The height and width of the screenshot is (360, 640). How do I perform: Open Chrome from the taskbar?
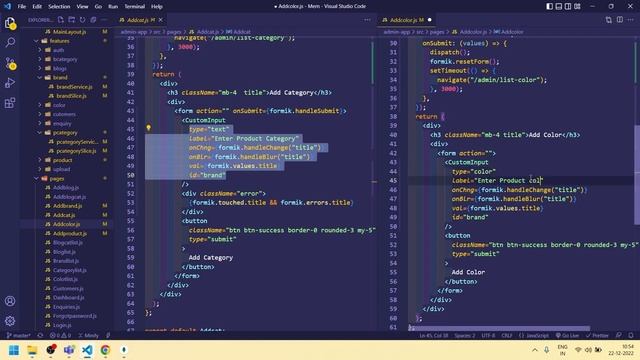[105, 350]
